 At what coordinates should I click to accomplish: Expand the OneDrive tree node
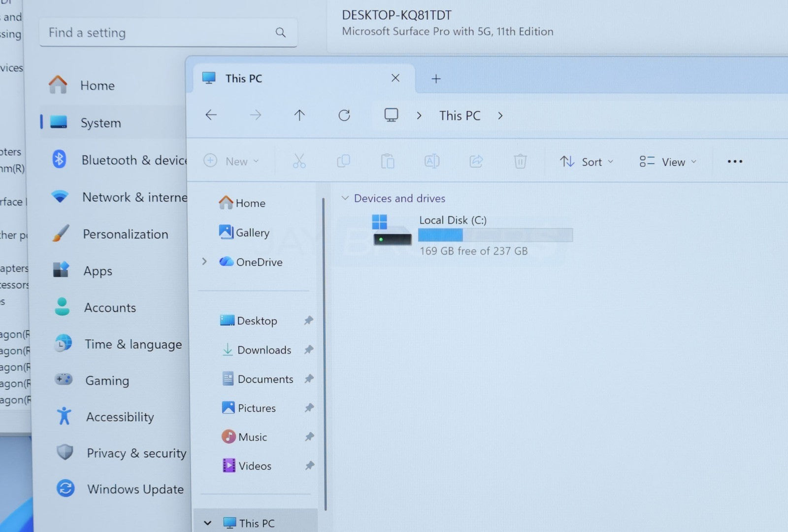pos(204,262)
